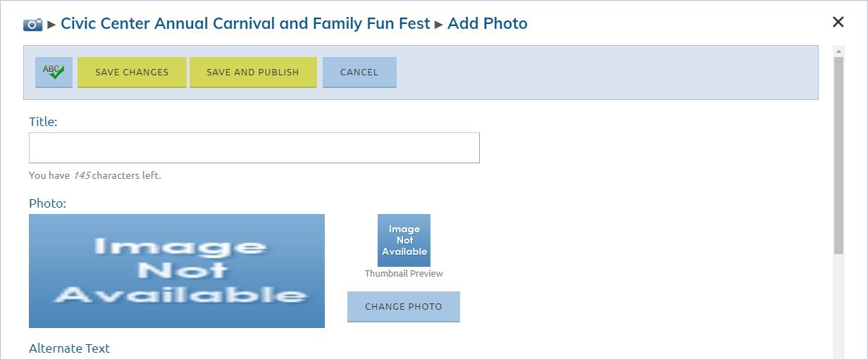Screen dimensions: 868x359
Task: Click the Change Photo button
Action: [x=404, y=307]
